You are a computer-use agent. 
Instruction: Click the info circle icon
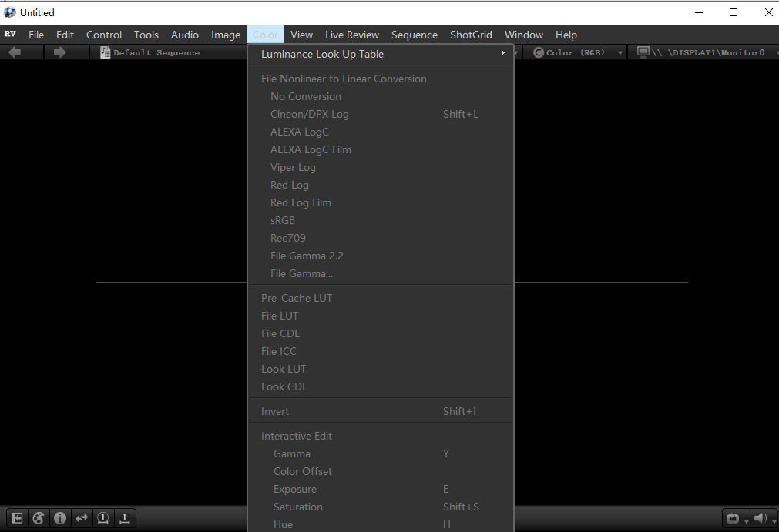60,518
